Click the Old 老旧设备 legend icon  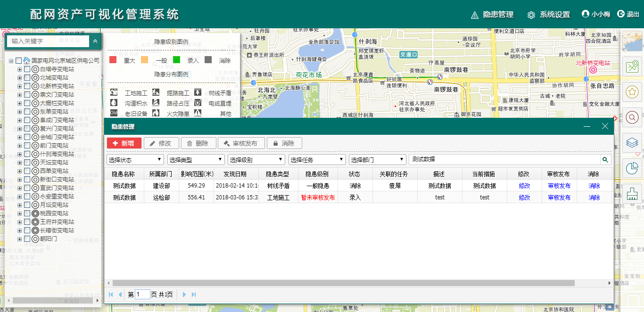coord(114,113)
